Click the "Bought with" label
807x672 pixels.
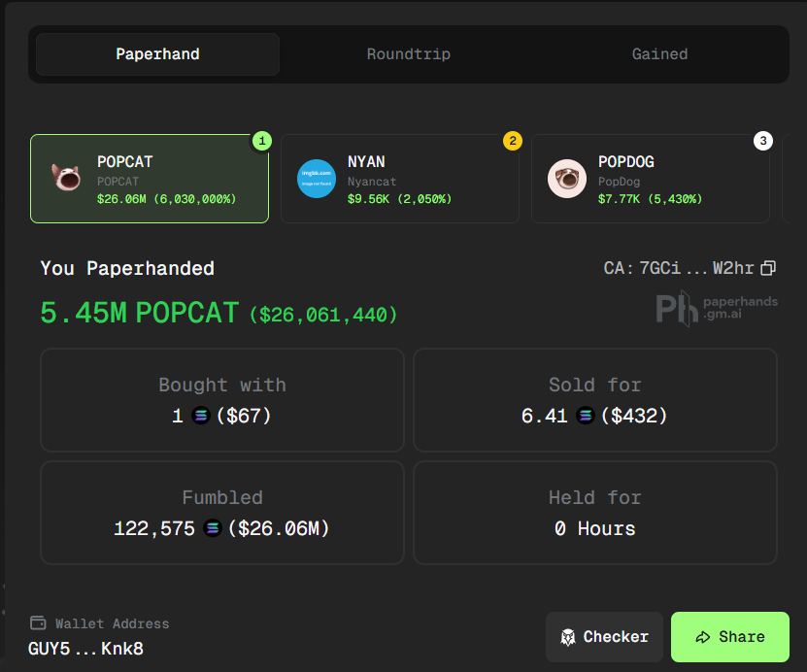[222, 385]
